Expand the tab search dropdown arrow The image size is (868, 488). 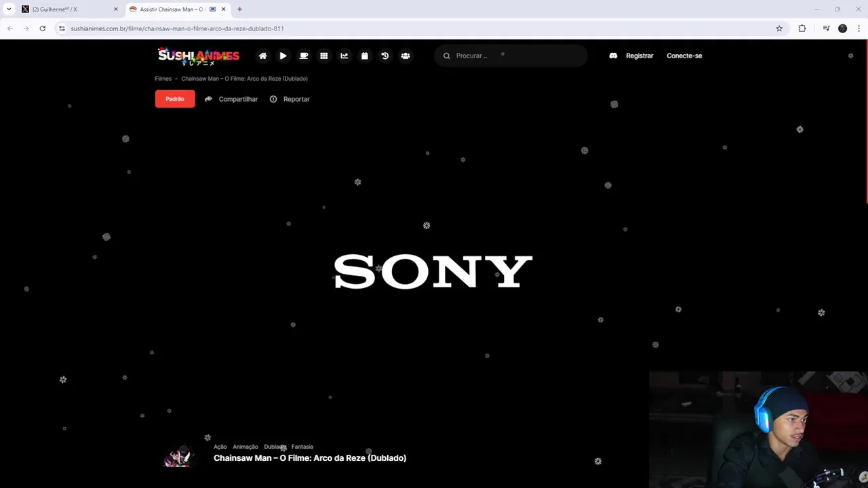tap(9, 9)
